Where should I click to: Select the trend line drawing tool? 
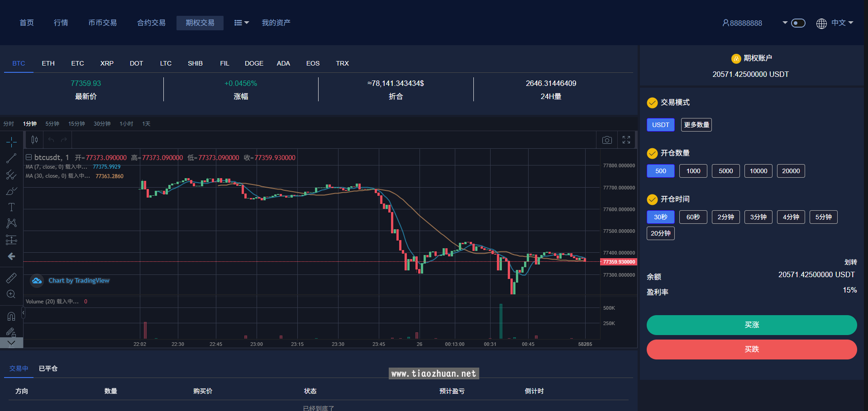point(11,158)
